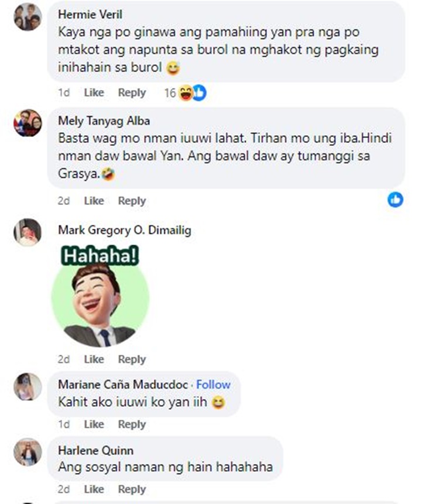
Task: Reply to Mely Tanyag Alba's comment
Action: pyautogui.click(x=132, y=201)
